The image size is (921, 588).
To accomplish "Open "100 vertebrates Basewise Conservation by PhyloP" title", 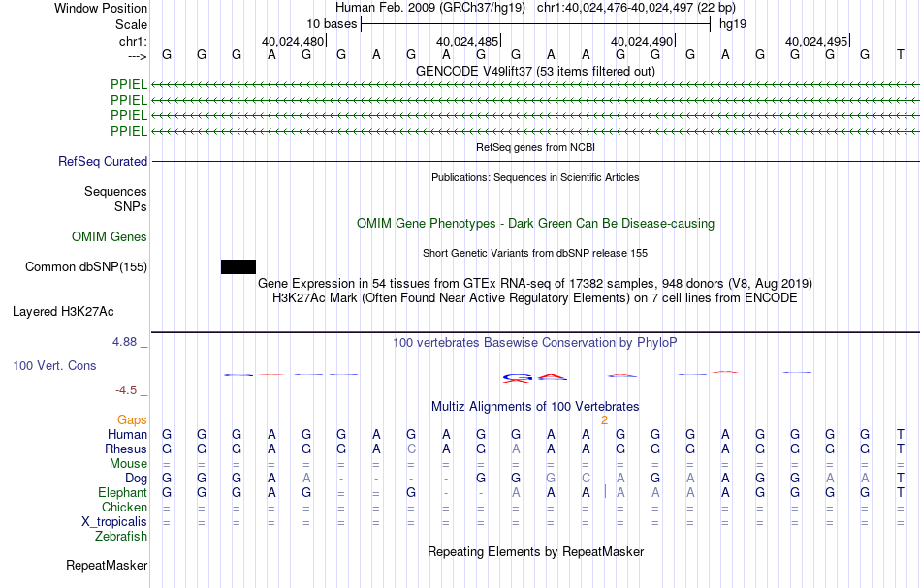I will (535, 343).
